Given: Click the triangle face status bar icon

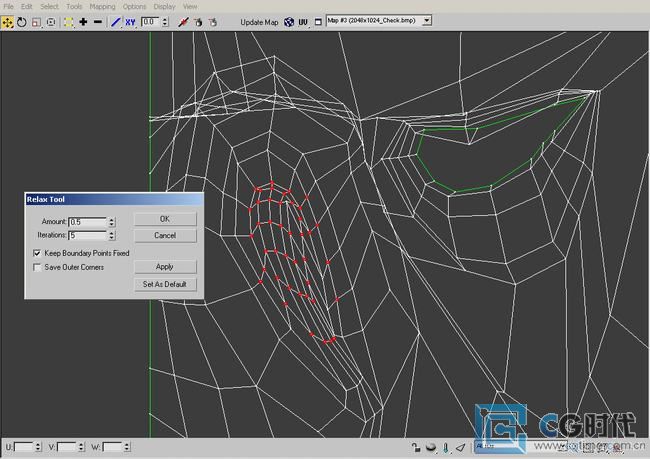Looking at the screenshot, I should pos(461,447).
